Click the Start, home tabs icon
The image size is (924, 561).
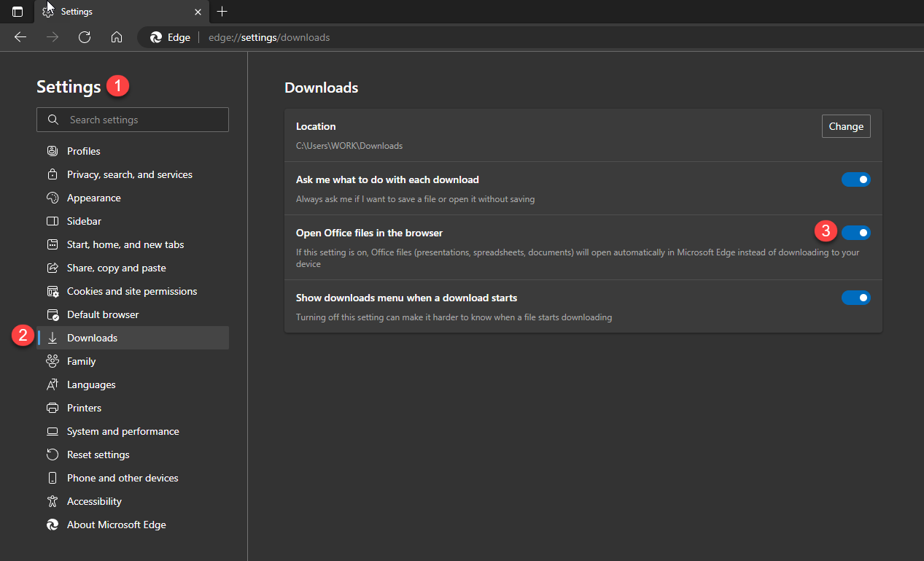[53, 244]
